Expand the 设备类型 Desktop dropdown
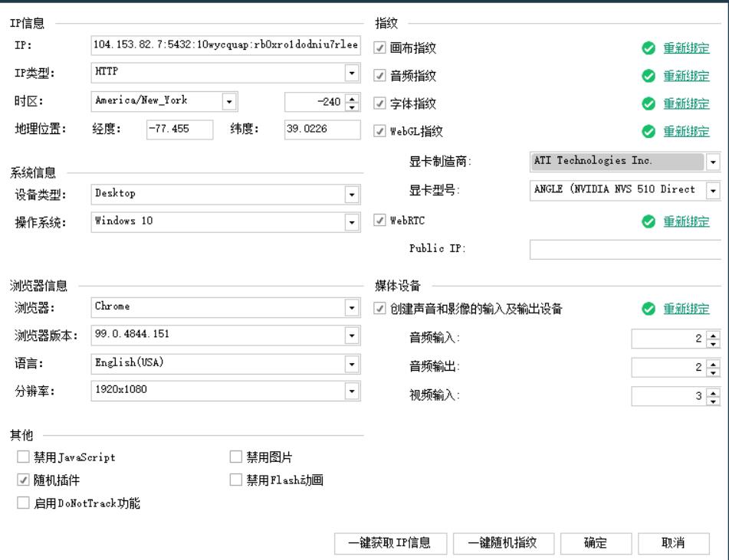Screen dimensions: 729x560 click(352, 195)
